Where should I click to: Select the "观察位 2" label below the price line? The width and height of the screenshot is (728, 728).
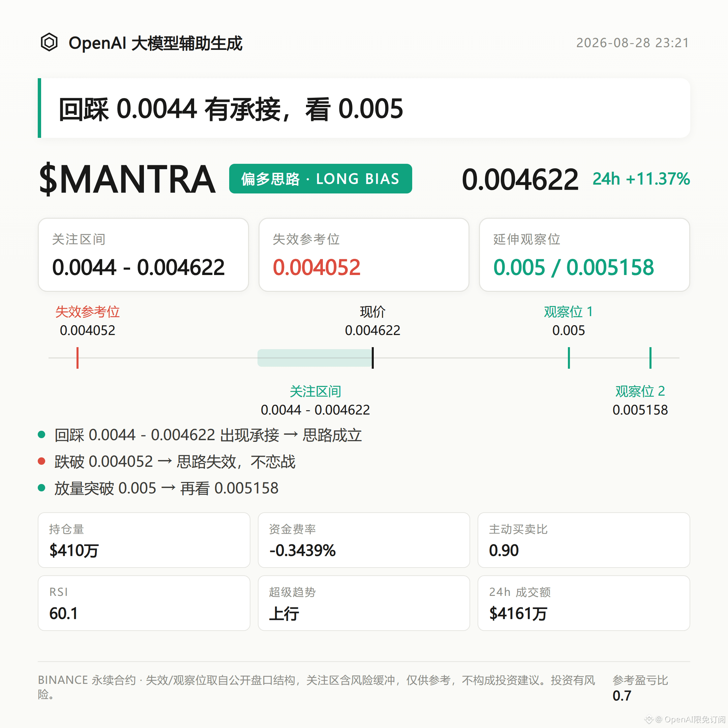(x=640, y=391)
